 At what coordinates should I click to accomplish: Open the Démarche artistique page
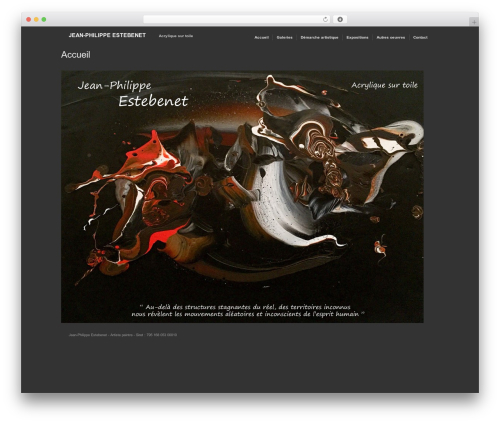319,37
